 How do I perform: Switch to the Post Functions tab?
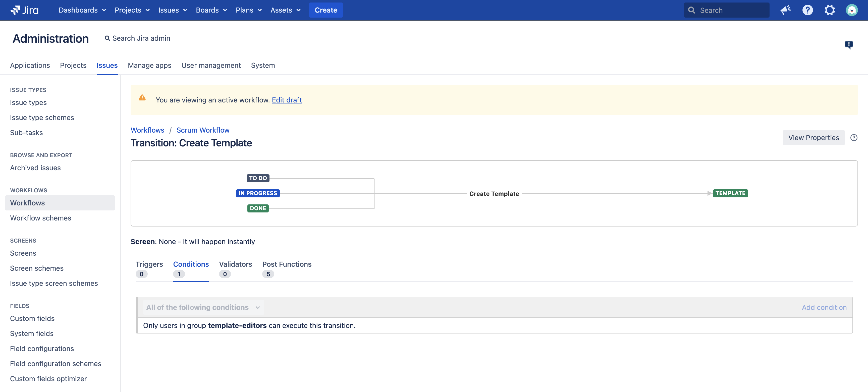pyautogui.click(x=287, y=264)
